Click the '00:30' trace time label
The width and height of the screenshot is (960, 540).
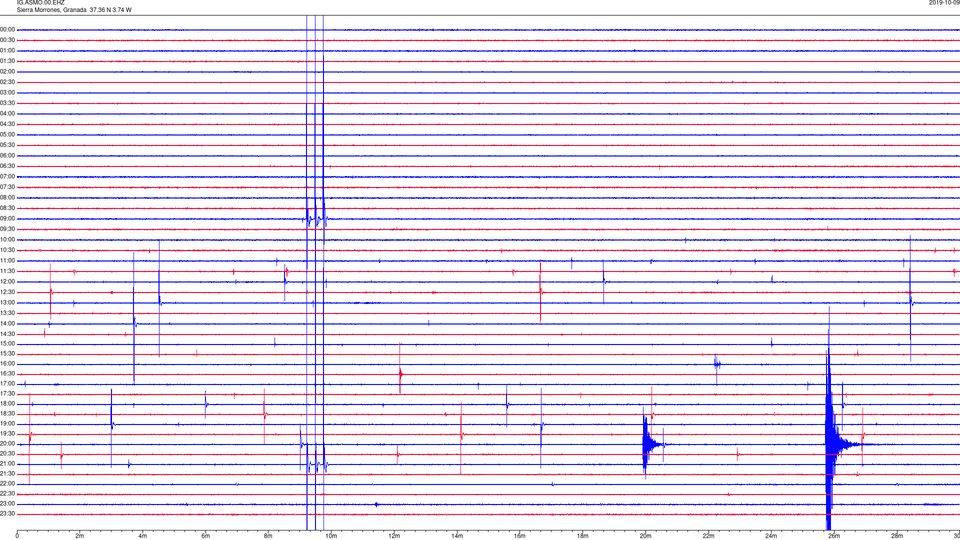(7, 40)
